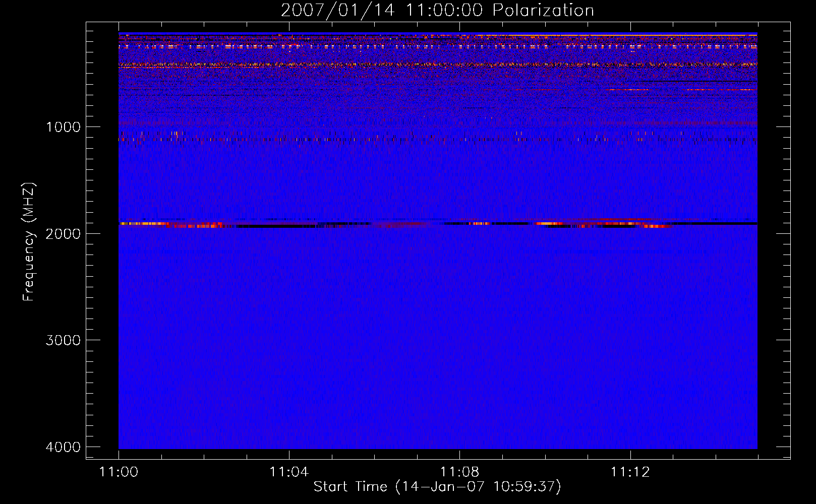Click the 11:04 time tick label
The width and height of the screenshot is (816, 504).
pos(289,472)
